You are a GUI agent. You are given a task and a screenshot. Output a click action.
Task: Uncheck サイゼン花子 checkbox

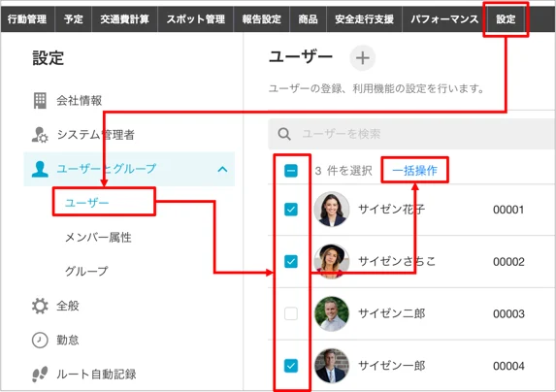(x=291, y=210)
